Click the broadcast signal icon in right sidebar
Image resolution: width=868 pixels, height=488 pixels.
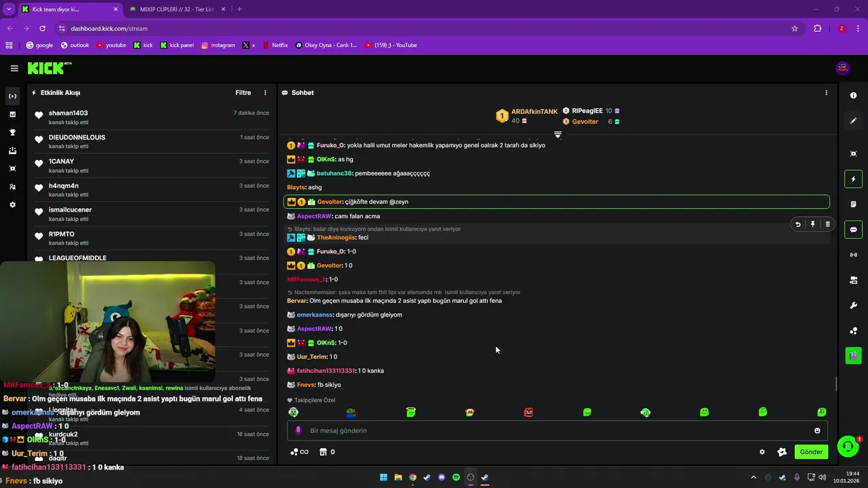pyautogui.click(x=853, y=255)
